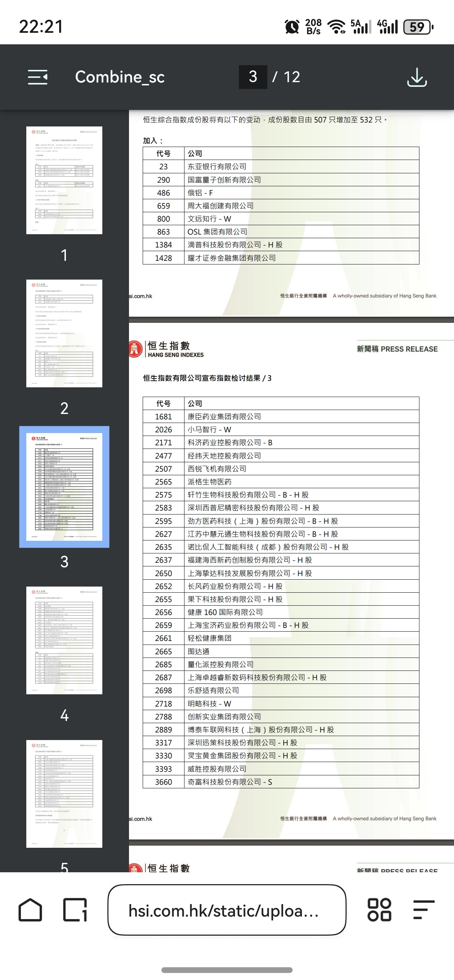Select row 深圳迅策科技股份有限公司
The height and width of the screenshot is (980, 454).
pos(281,743)
